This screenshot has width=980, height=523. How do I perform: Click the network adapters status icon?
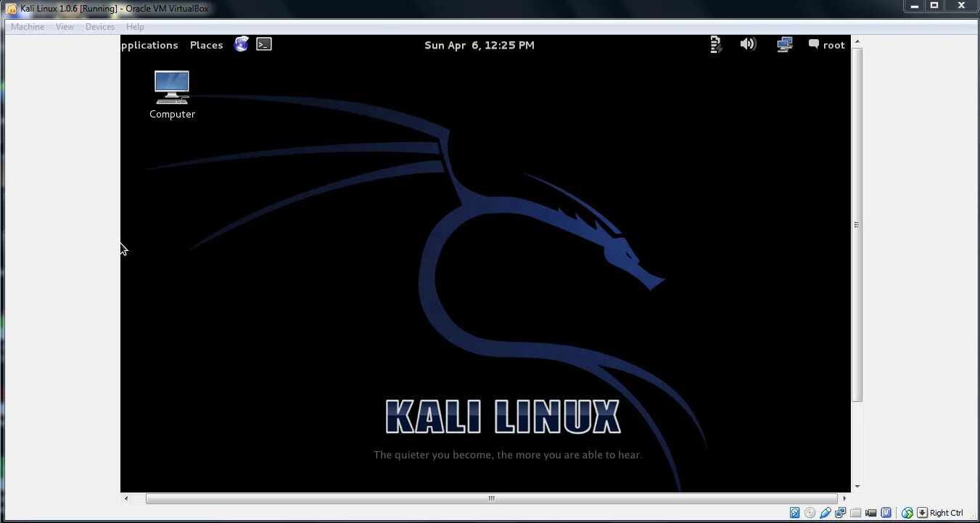coord(840,513)
